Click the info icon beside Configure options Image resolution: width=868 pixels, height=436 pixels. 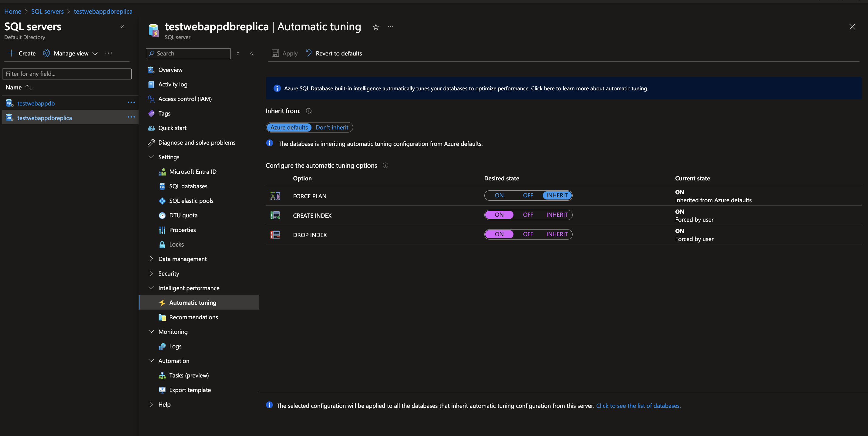click(385, 166)
